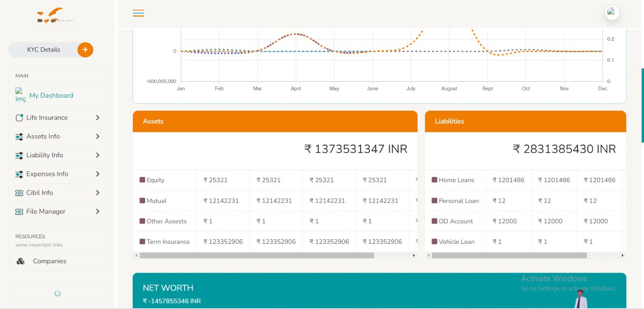644x309 pixels.
Task: Open the user profile avatar
Action: (x=611, y=12)
